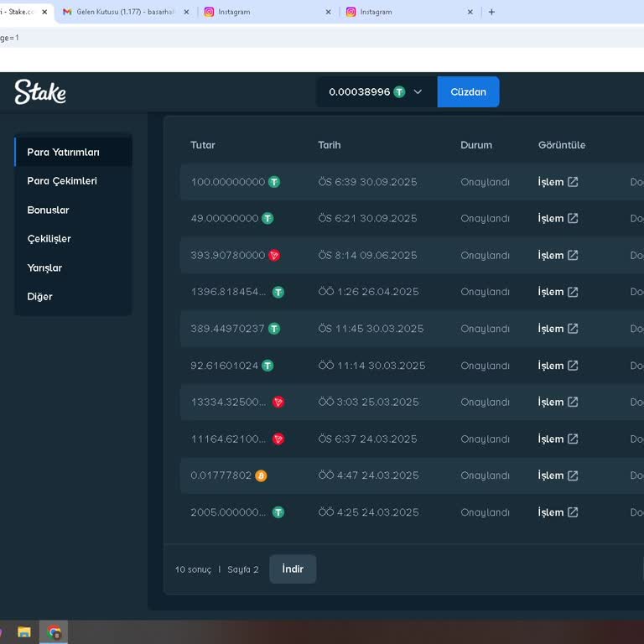Open a new browser tab
Screen dimensions: 644x644
[x=491, y=12]
